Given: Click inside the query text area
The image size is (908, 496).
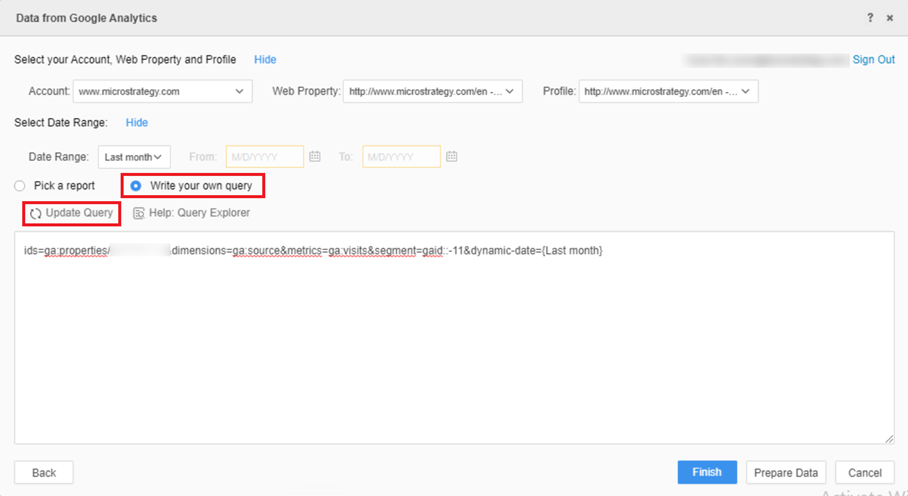Looking at the screenshot, I should [454, 340].
